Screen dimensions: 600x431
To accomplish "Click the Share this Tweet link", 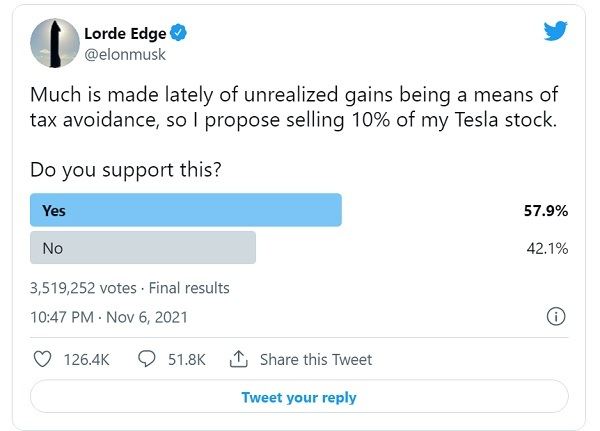I will click(315, 359).
